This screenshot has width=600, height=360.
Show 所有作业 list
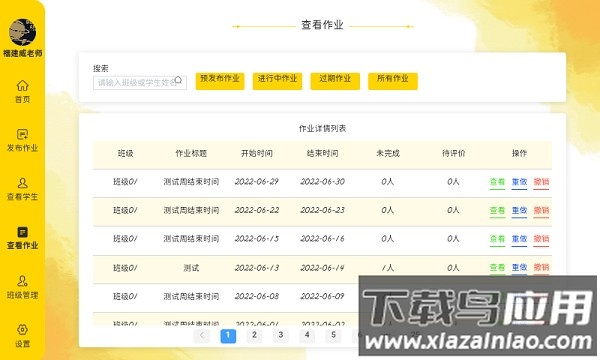(393, 81)
